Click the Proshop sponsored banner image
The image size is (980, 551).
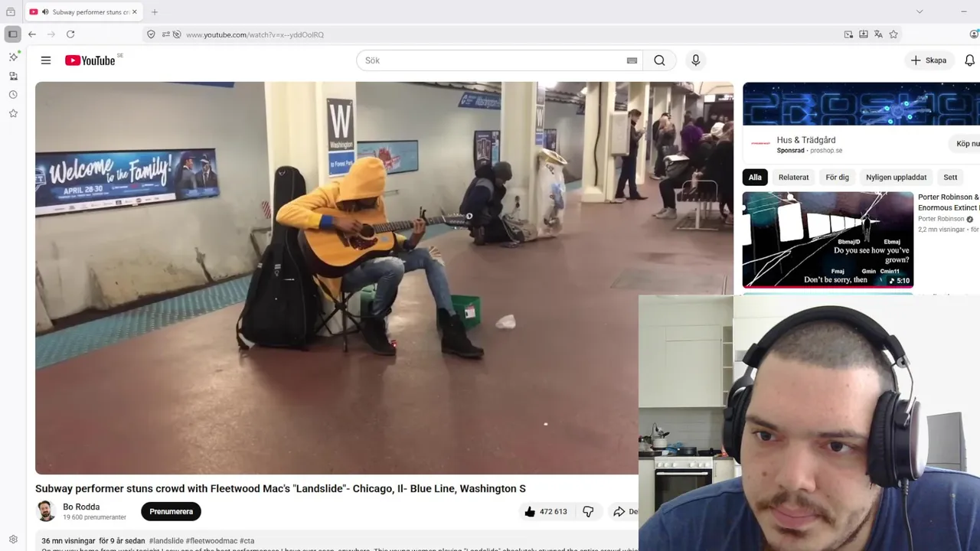(x=861, y=103)
